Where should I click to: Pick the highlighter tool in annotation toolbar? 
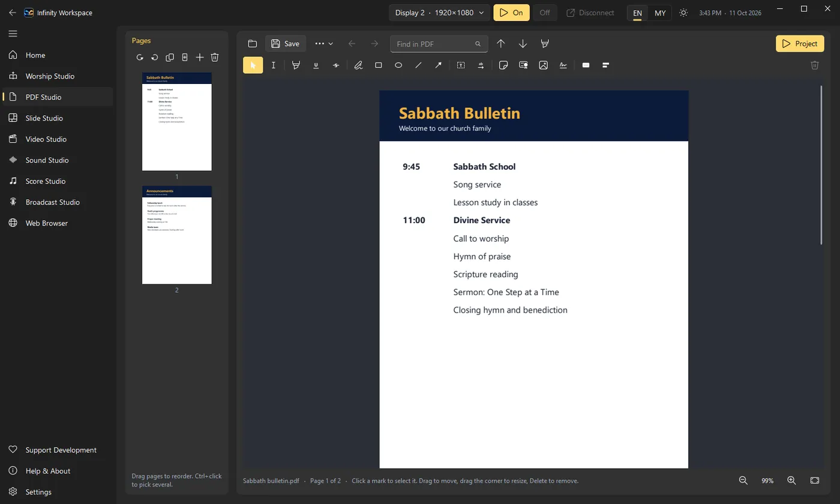tap(296, 65)
